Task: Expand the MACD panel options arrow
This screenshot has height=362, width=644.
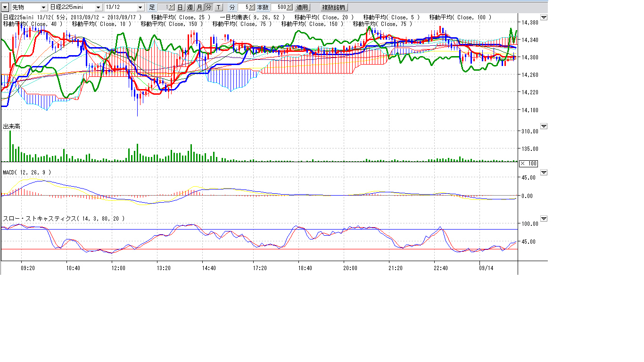Action: point(544,173)
